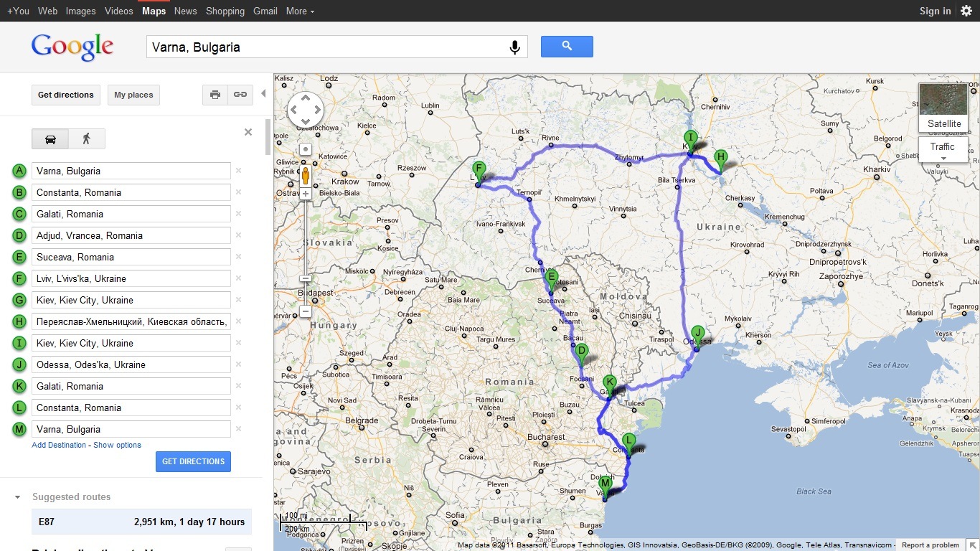Click the zoom in plus button
The width and height of the screenshot is (980, 551).
coord(306,194)
